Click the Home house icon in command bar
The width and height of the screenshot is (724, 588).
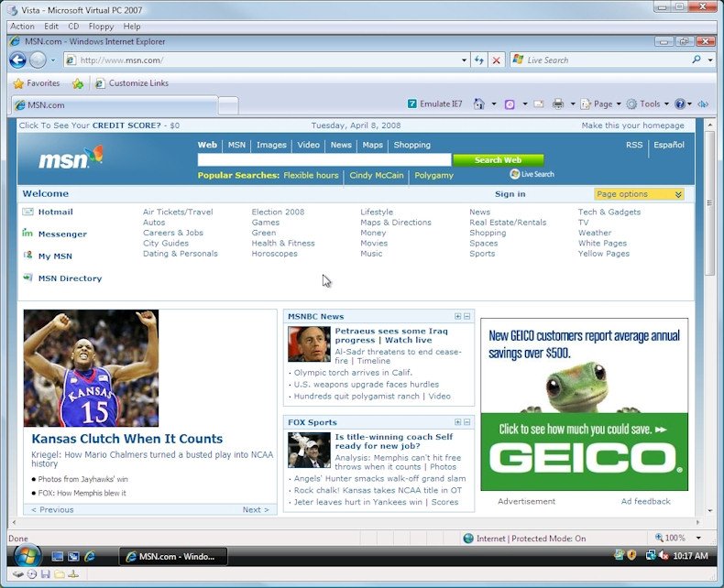tap(478, 103)
